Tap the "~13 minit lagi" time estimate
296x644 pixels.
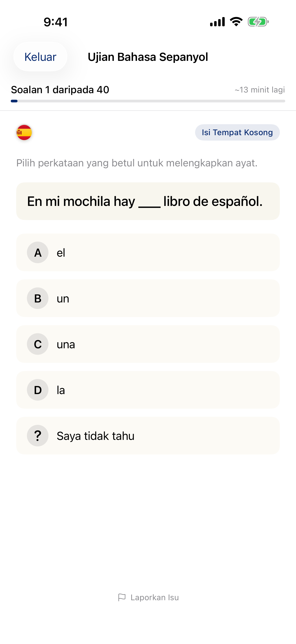(260, 90)
